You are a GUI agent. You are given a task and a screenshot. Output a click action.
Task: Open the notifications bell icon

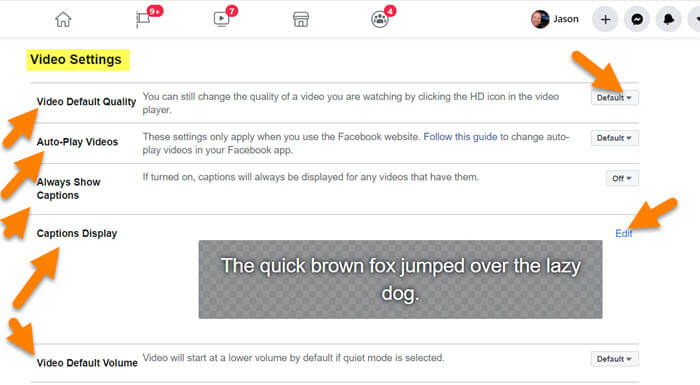point(668,19)
